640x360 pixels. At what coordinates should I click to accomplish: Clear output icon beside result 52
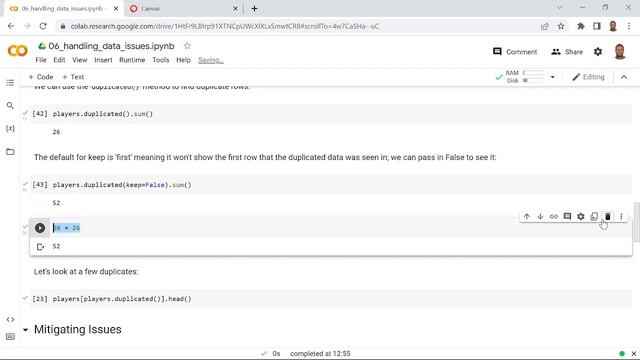pos(40,247)
